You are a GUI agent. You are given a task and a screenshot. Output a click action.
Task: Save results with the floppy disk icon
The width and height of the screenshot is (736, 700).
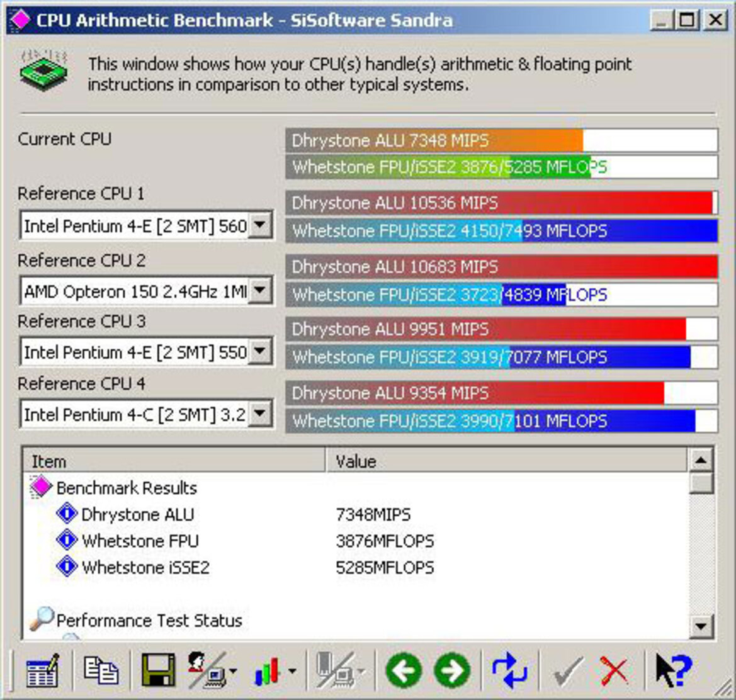coord(158,670)
